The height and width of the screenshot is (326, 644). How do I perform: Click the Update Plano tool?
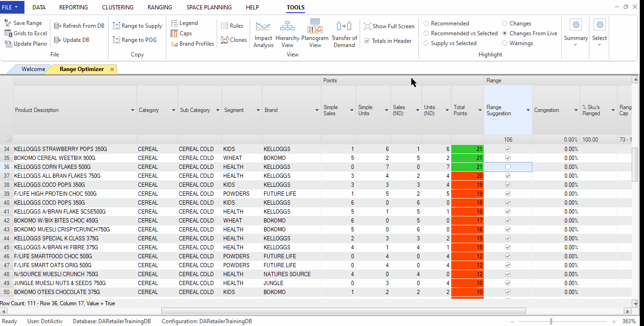point(26,44)
